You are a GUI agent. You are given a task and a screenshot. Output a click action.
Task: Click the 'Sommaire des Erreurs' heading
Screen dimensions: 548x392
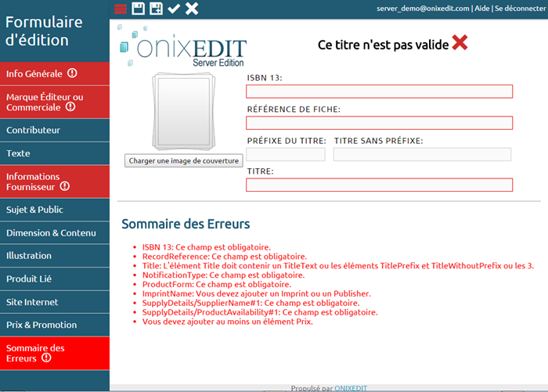[186, 224]
